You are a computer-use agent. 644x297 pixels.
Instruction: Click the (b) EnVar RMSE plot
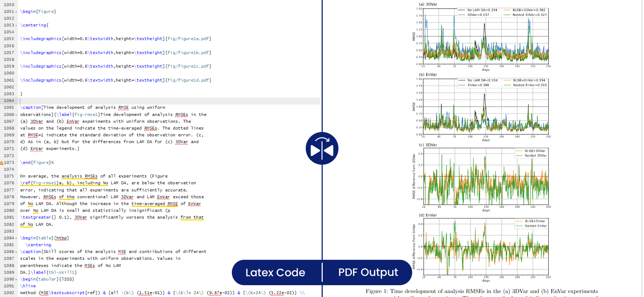coord(486,107)
